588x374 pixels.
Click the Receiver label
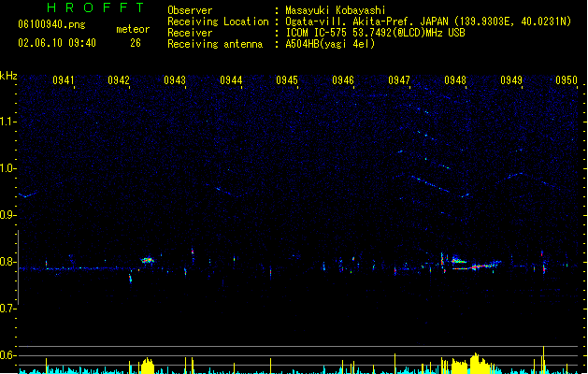(190, 33)
